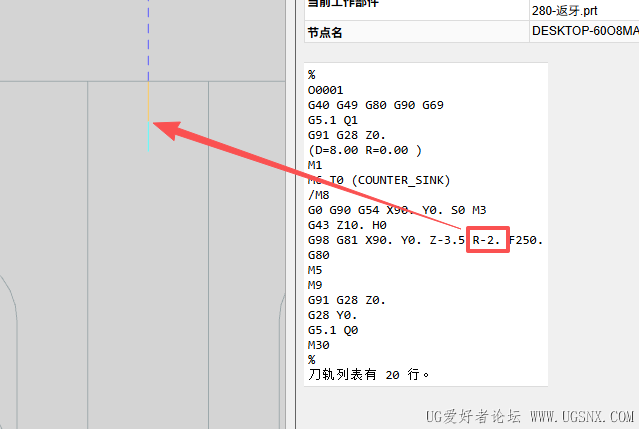Select the 'G43 Z10. H0' line
The width and height of the screenshot is (639, 429).
[x=347, y=225]
